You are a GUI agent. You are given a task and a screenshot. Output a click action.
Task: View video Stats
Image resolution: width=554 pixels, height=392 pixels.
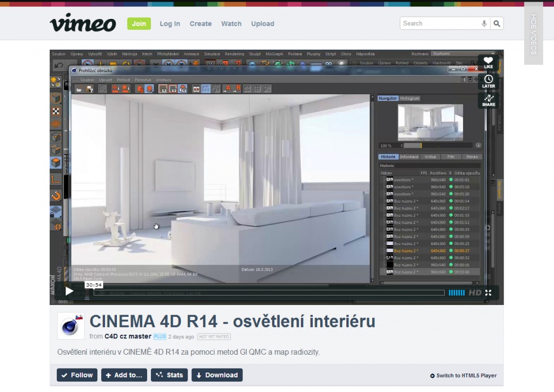click(x=170, y=375)
